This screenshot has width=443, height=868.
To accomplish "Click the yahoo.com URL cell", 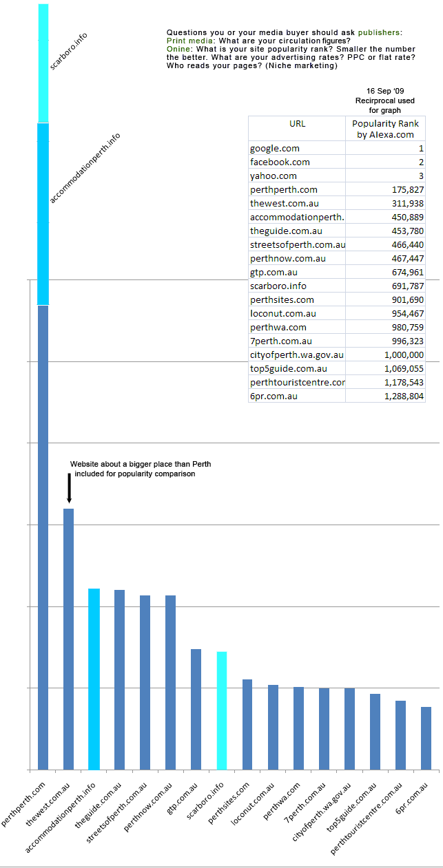I will pos(297,176).
